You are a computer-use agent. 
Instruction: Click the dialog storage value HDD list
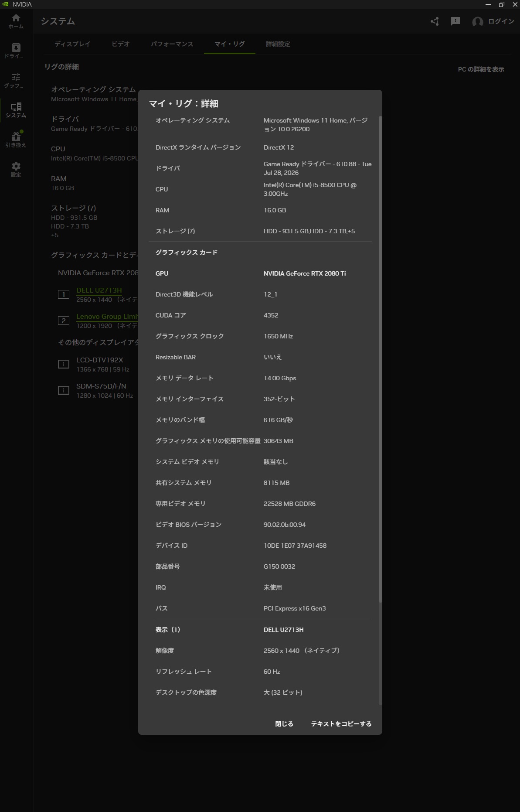309,231
